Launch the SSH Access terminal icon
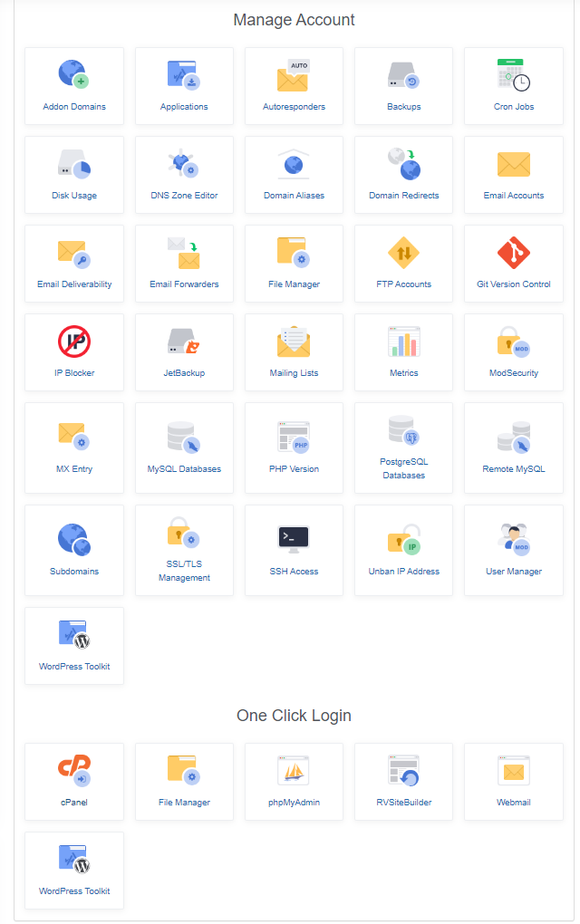 pyautogui.click(x=294, y=539)
